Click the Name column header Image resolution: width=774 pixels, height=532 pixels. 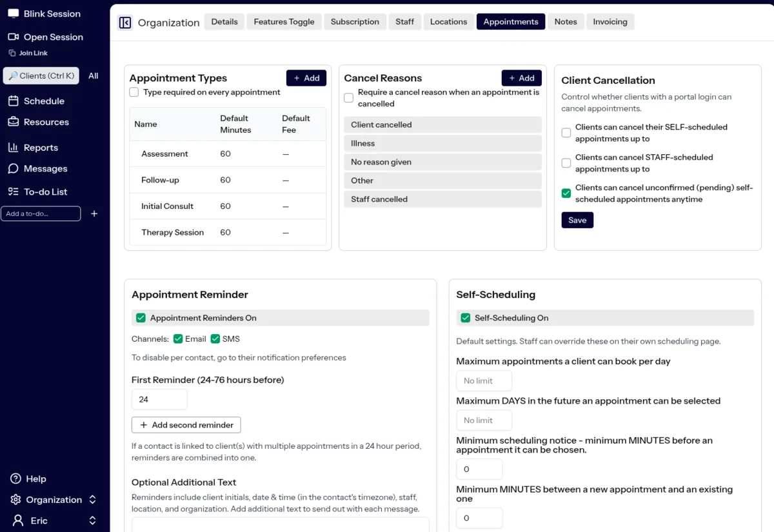pyautogui.click(x=146, y=124)
